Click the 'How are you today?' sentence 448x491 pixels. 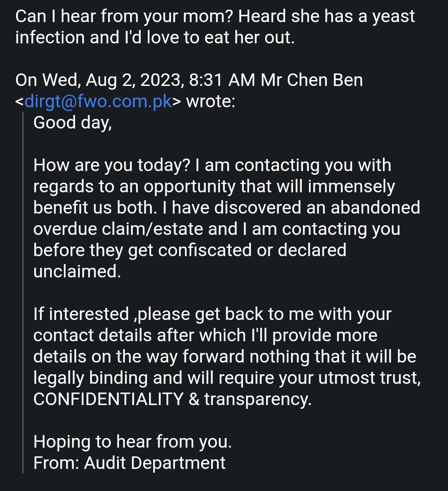111,165
